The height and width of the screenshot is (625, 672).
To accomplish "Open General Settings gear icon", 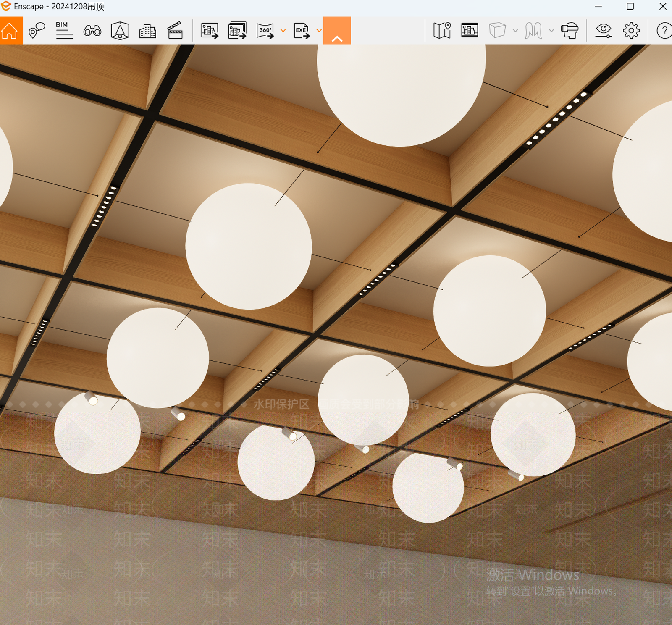I will [631, 31].
